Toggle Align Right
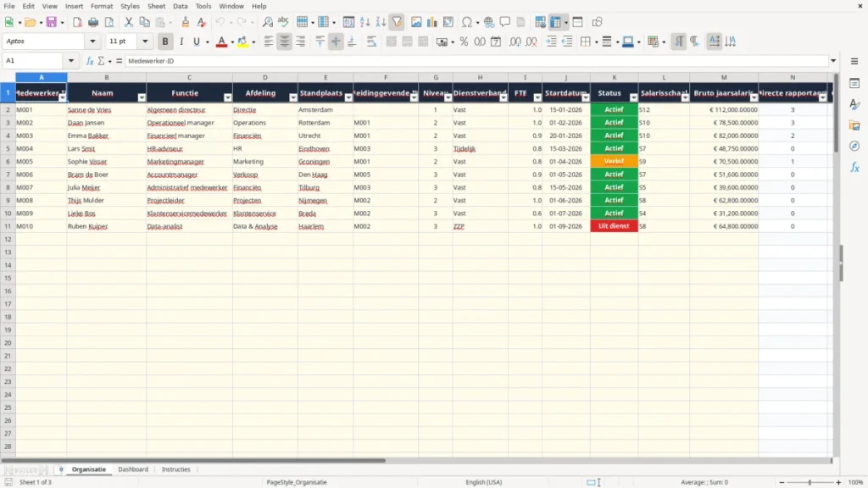Screen dimensions: 868x488 pos(300,42)
